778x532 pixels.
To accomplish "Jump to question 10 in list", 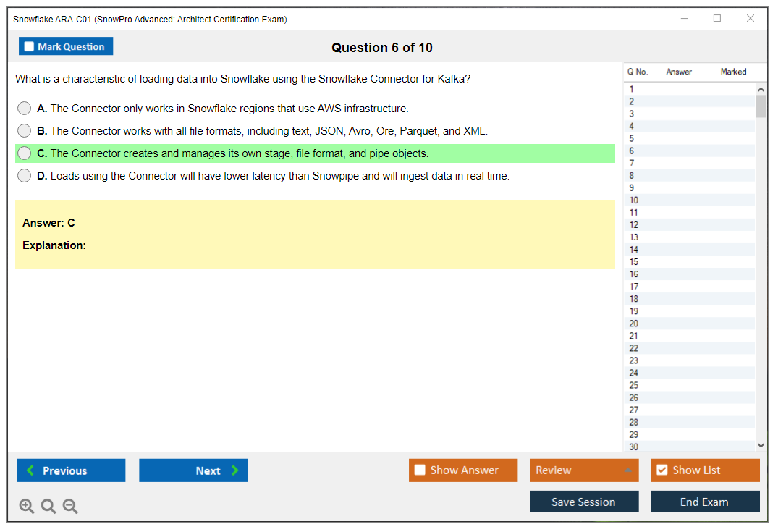I will [x=634, y=200].
